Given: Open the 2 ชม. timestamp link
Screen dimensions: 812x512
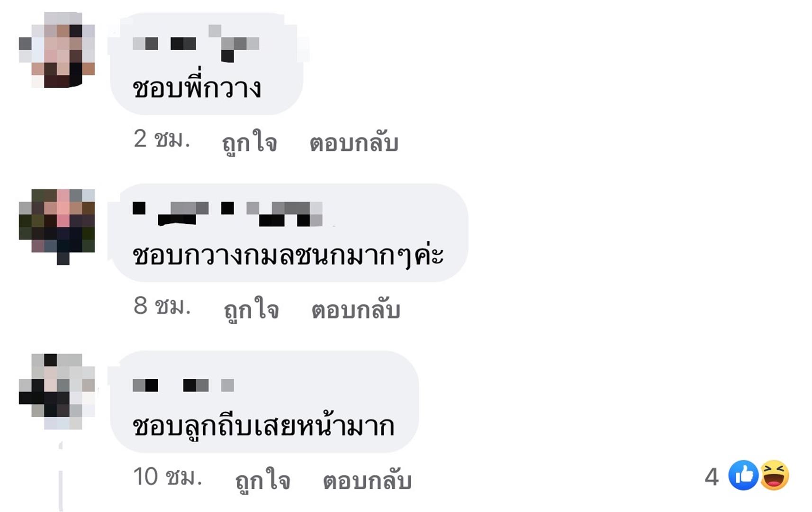Looking at the screenshot, I should point(162,139).
